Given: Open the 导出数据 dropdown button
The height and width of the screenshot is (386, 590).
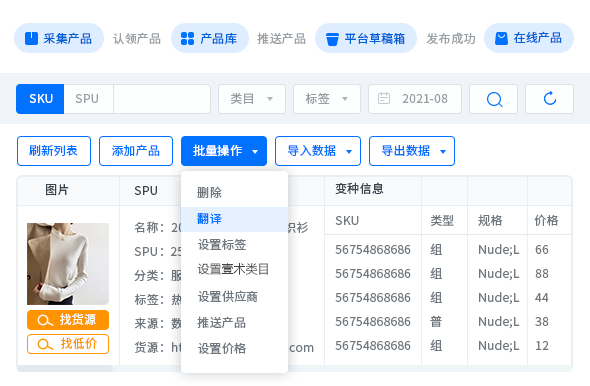Looking at the screenshot, I should point(412,151).
